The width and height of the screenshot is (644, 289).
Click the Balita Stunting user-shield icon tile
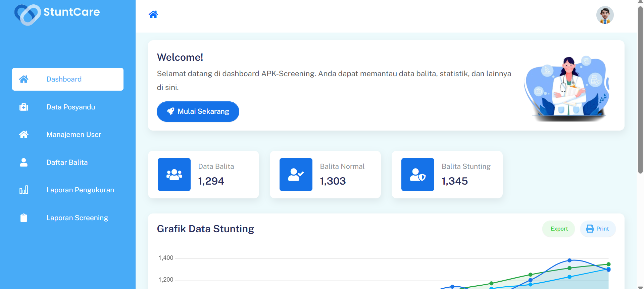[417, 175]
